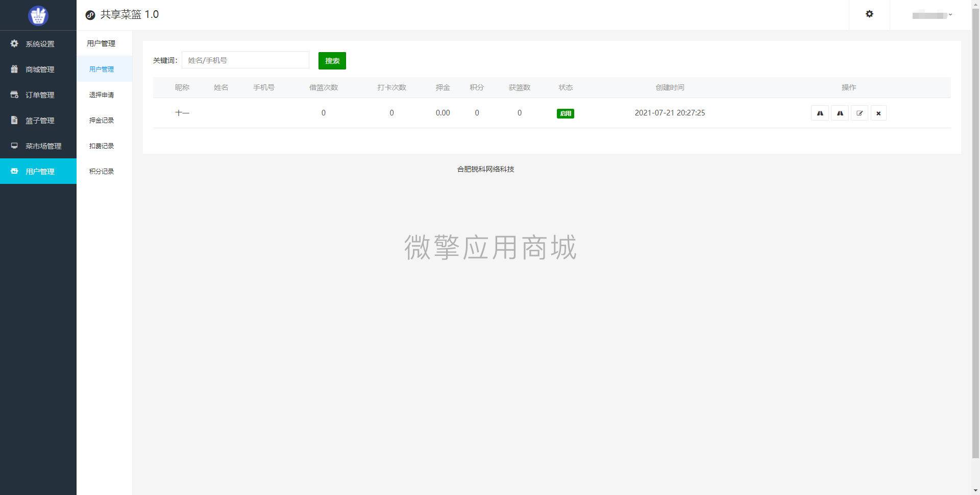The width and height of the screenshot is (980, 495).
Task: Click the 获篮数 column header
Action: 520,87
